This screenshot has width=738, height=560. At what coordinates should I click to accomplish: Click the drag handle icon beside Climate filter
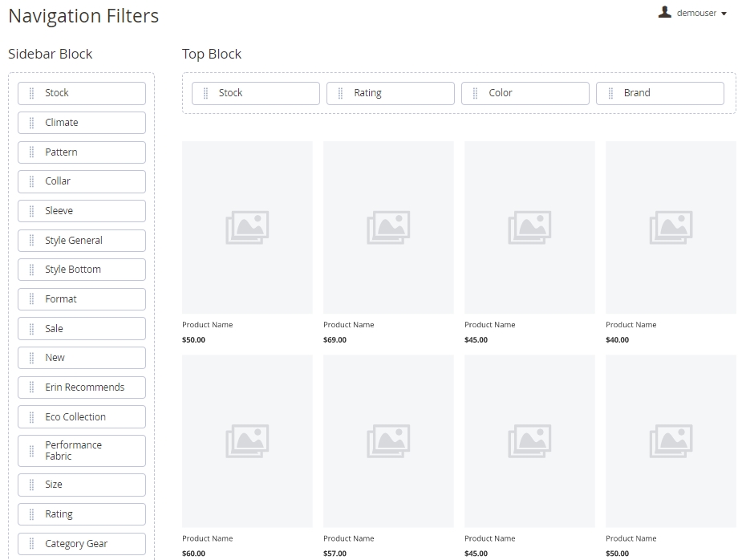coord(31,123)
